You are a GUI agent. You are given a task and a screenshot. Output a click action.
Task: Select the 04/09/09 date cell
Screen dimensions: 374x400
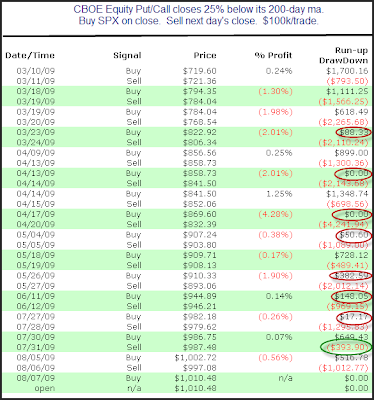(36, 153)
